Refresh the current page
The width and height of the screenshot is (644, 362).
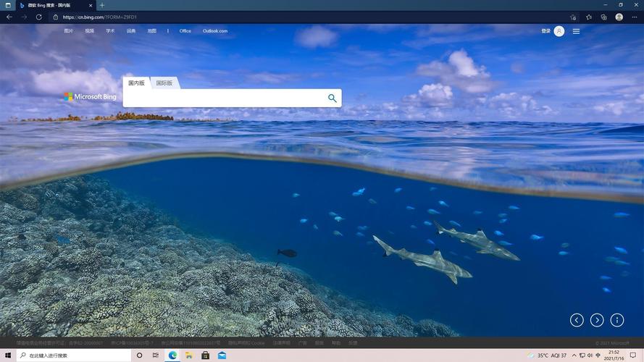click(x=39, y=17)
